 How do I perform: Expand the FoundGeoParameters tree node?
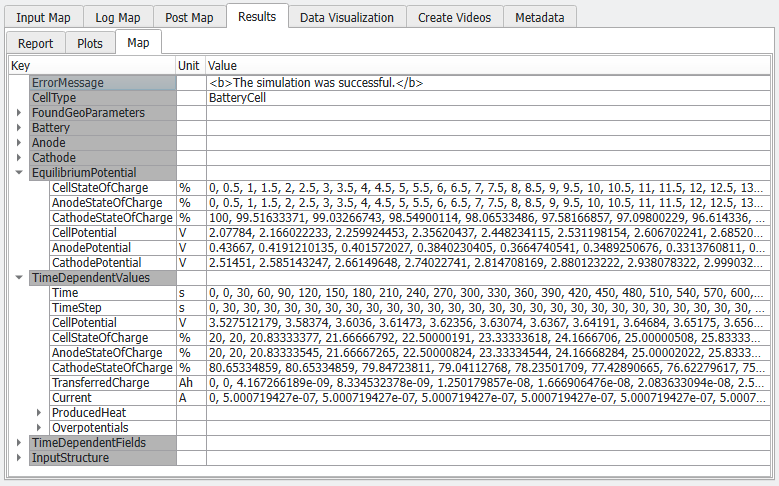(19, 113)
